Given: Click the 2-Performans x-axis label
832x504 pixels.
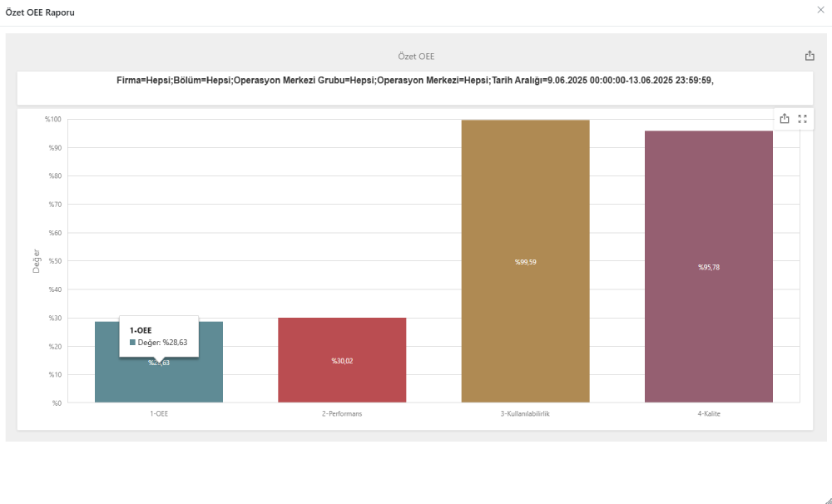Looking at the screenshot, I should coord(342,413).
